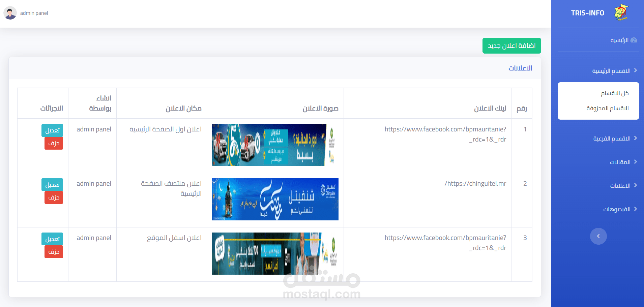Expand the الفيديوهات sidebar chevron

coord(636,209)
